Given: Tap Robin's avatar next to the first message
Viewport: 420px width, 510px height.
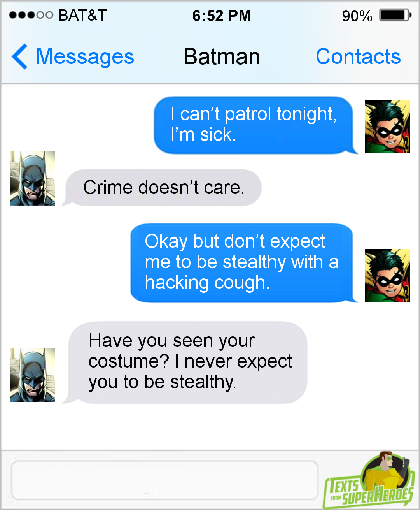Looking at the screenshot, I should 388,127.
